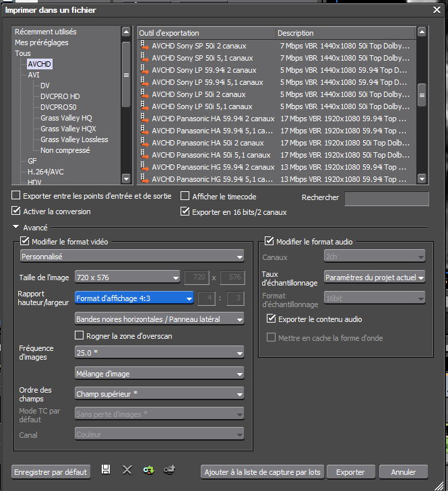
Task: Click Ajouter à la liste de capture par lots
Action: [263, 472]
